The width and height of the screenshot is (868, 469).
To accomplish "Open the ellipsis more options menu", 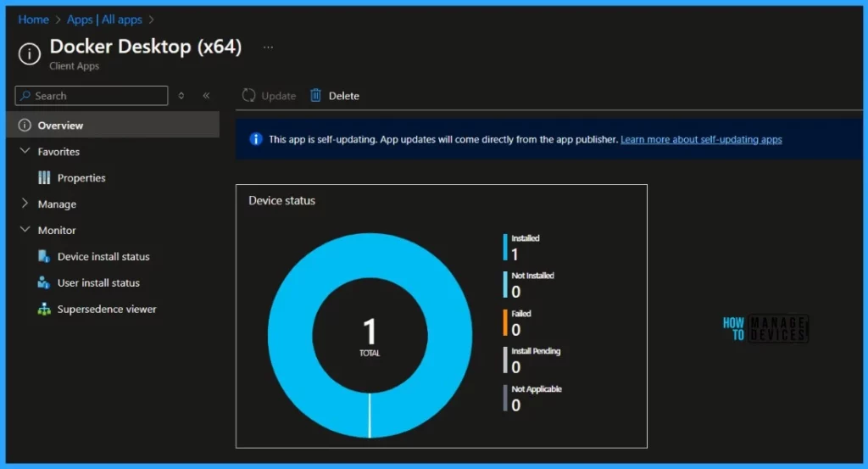I will (x=268, y=47).
